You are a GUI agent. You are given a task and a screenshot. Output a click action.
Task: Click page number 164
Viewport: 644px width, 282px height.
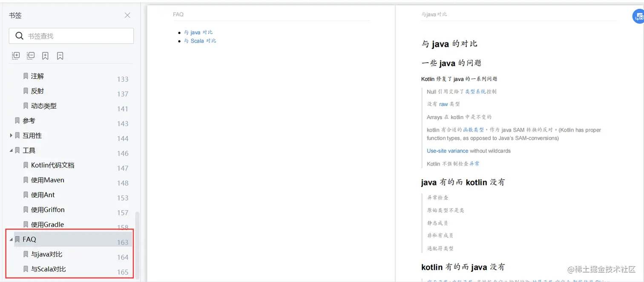pos(123,257)
